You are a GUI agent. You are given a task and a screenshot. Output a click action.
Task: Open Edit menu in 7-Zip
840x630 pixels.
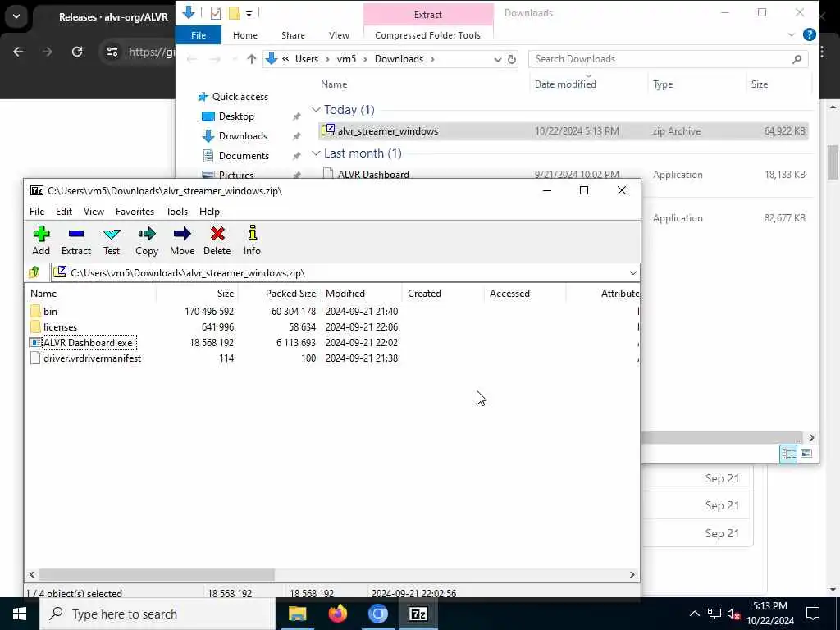coord(64,212)
